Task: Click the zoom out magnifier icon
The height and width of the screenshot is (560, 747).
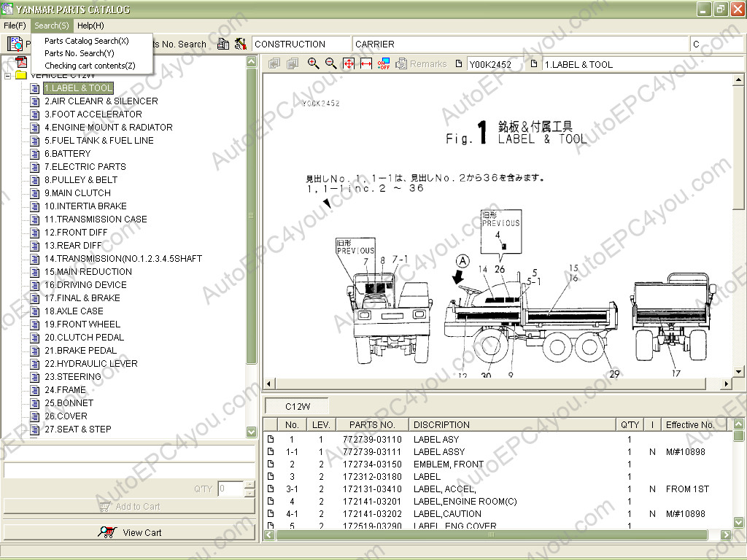Action: coord(331,63)
